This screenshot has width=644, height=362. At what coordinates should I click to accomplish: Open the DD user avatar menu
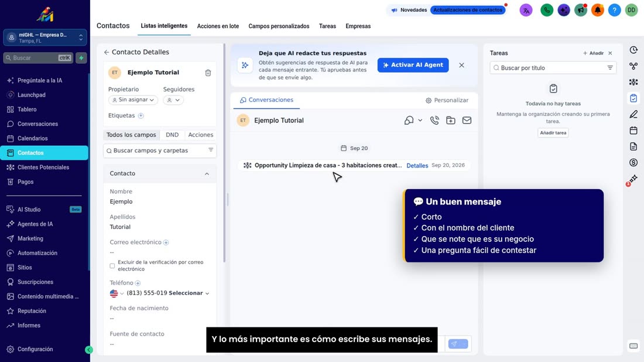(x=631, y=10)
